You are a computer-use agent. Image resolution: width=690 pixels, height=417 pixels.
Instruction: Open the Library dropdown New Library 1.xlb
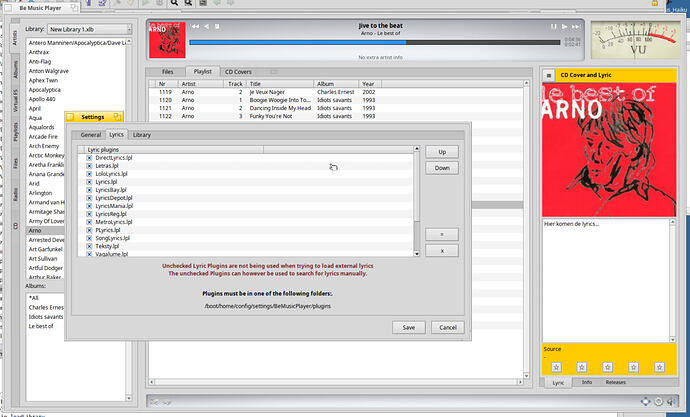tap(89, 29)
